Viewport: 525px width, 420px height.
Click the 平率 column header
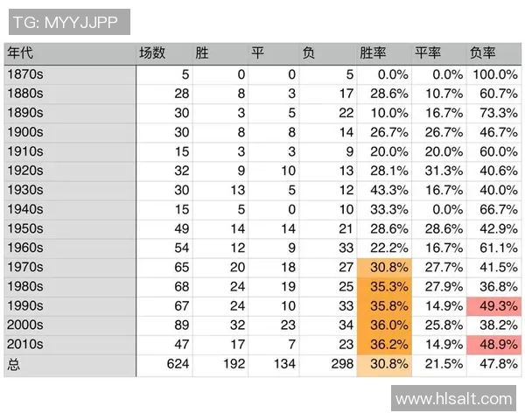[x=428, y=52]
